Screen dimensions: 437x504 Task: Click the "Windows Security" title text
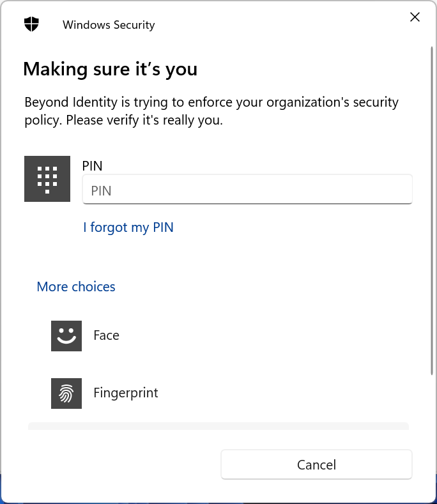[109, 26]
